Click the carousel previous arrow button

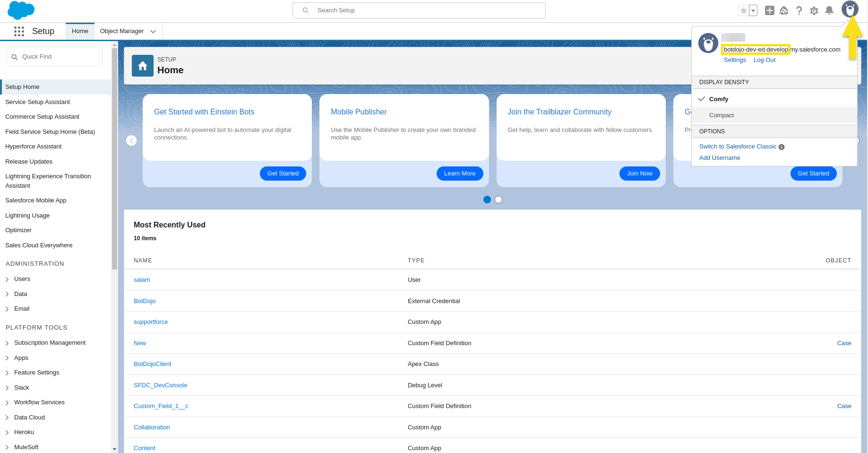pos(131,140)
